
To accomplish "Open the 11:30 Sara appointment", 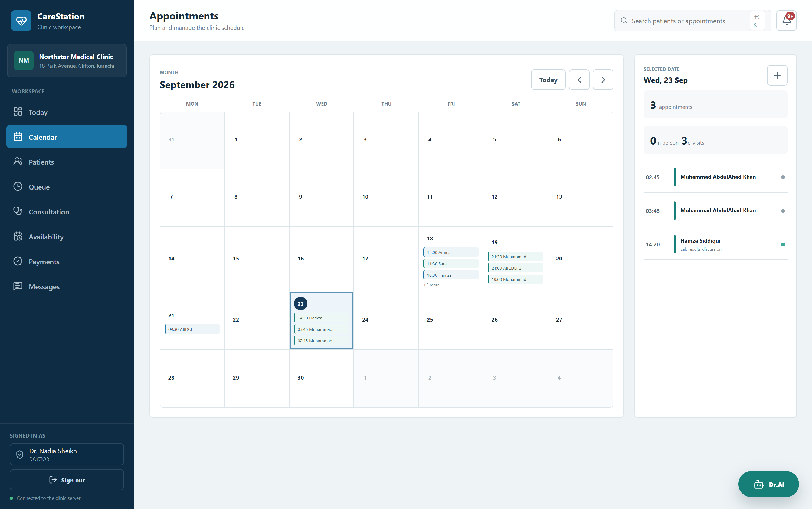I will 451,264.
